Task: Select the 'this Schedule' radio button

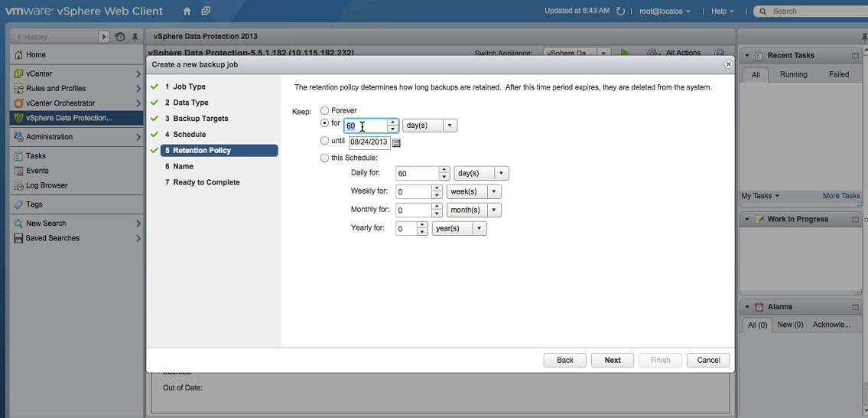Action: coord(324,158)
